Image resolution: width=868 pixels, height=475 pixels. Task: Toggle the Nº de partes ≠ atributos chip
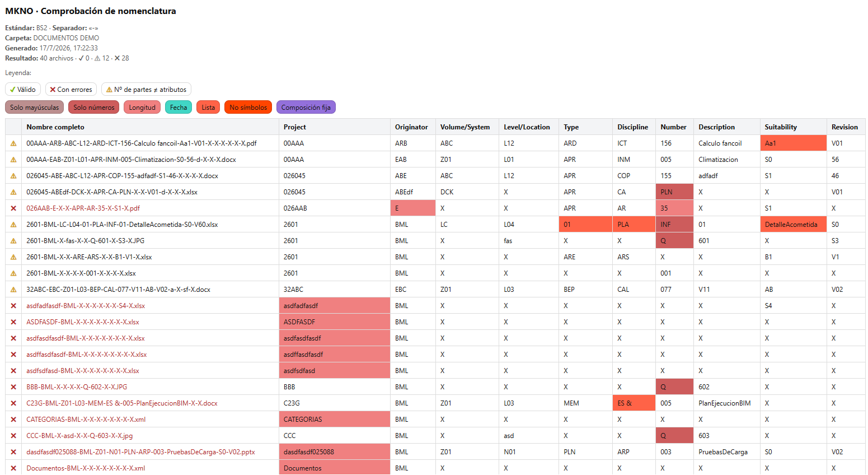[x=146, y=90]
